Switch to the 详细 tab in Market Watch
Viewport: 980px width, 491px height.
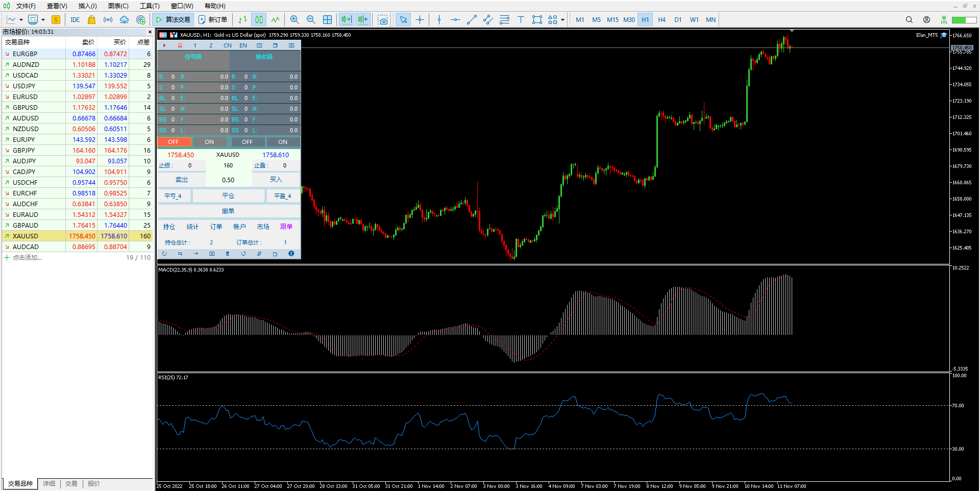tap(49, 484)
